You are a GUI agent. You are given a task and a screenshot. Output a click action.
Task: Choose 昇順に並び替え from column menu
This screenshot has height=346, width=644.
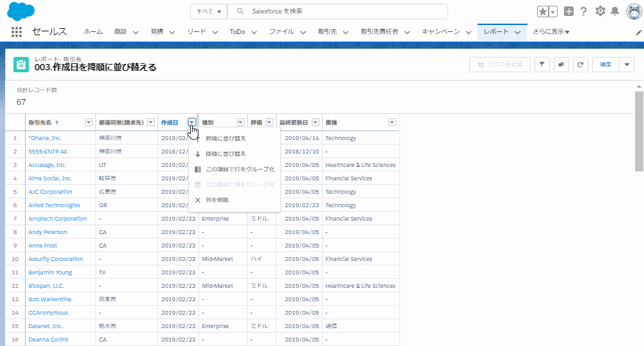[x=234, y=138]
